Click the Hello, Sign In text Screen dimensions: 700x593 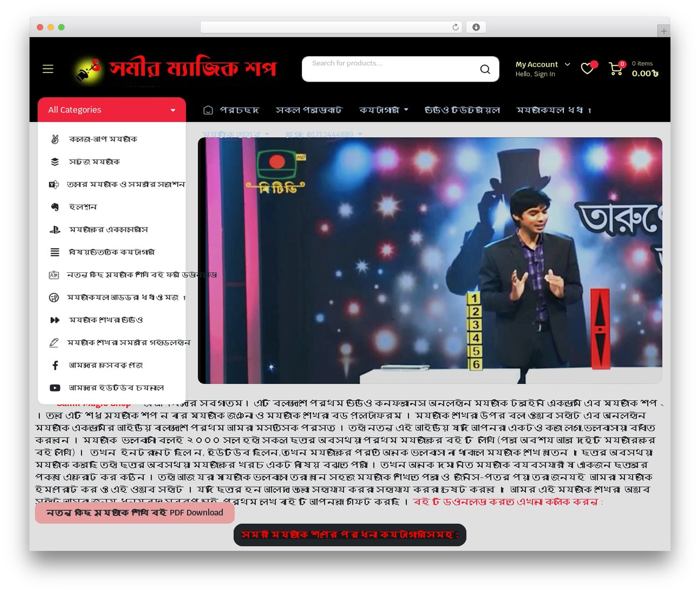pyautogui.click(x=535, y=74)
